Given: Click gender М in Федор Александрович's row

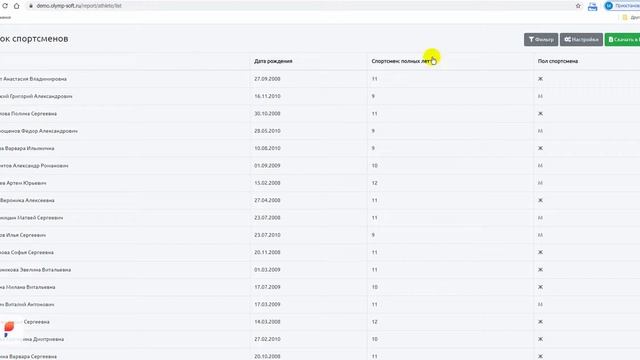Looking at the screenshot, I should [540, 131].
